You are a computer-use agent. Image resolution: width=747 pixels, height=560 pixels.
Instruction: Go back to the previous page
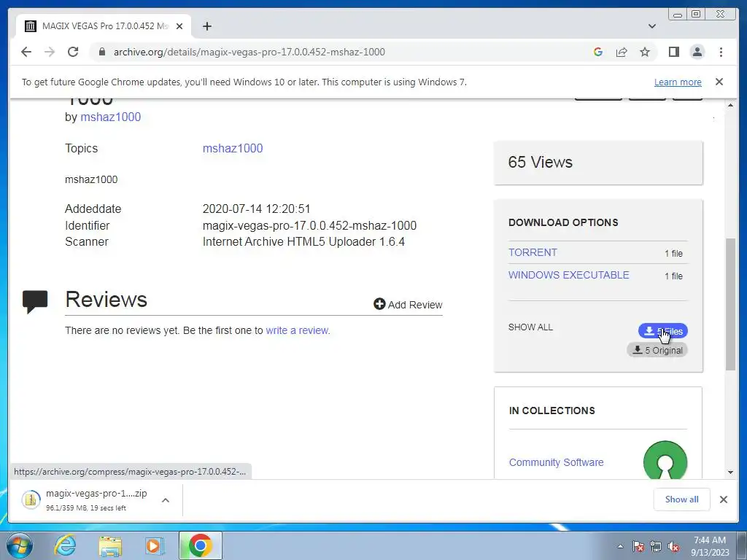tap(26, 52)
